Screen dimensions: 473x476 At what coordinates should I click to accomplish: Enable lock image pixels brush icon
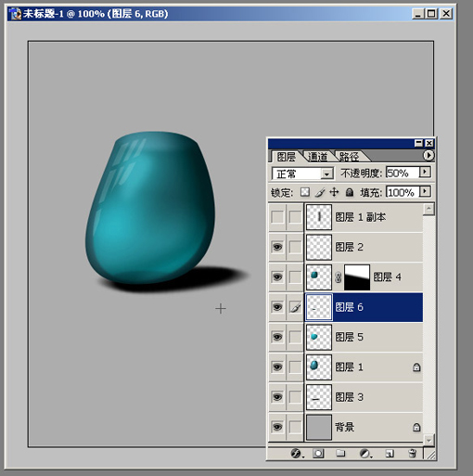point(320,193)
